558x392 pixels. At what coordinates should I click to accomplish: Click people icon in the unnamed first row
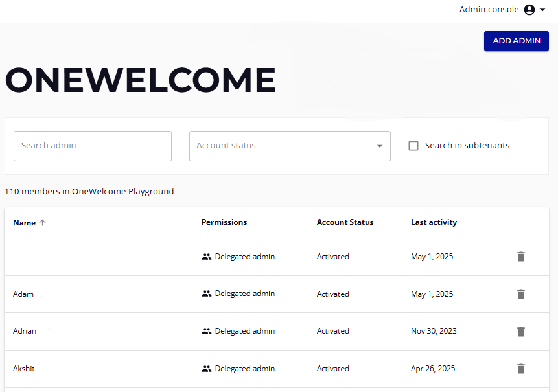[x=207, y=257]
